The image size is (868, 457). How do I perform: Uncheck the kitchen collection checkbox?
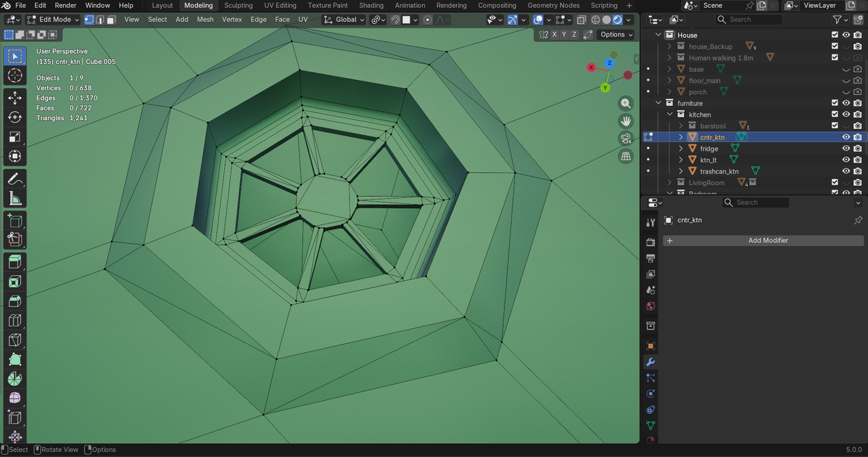835,115
